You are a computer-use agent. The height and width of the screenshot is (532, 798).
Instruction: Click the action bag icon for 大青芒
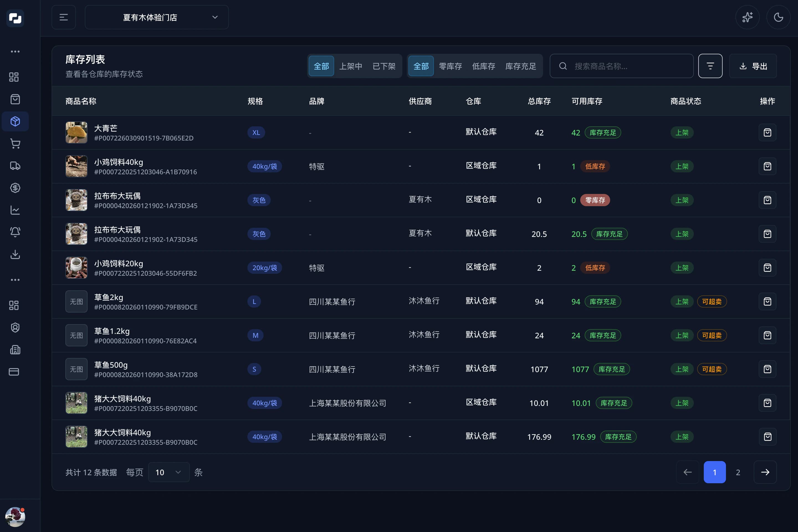pos(767,132)
